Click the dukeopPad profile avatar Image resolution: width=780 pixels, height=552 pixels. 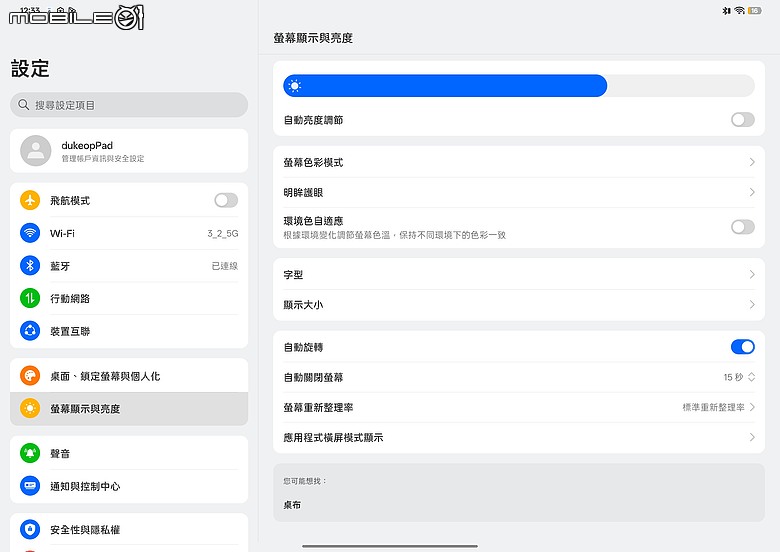[35, 151]
